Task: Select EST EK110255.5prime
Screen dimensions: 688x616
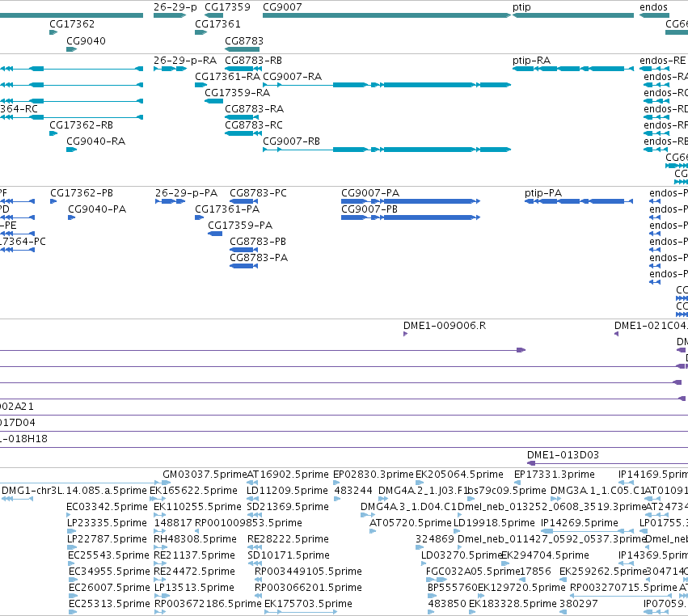Action: (x=197, y=507)
